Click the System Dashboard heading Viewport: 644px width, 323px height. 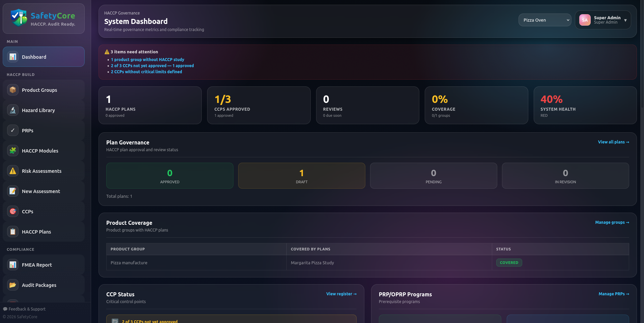pyautogui.click(x=136, y=21)
